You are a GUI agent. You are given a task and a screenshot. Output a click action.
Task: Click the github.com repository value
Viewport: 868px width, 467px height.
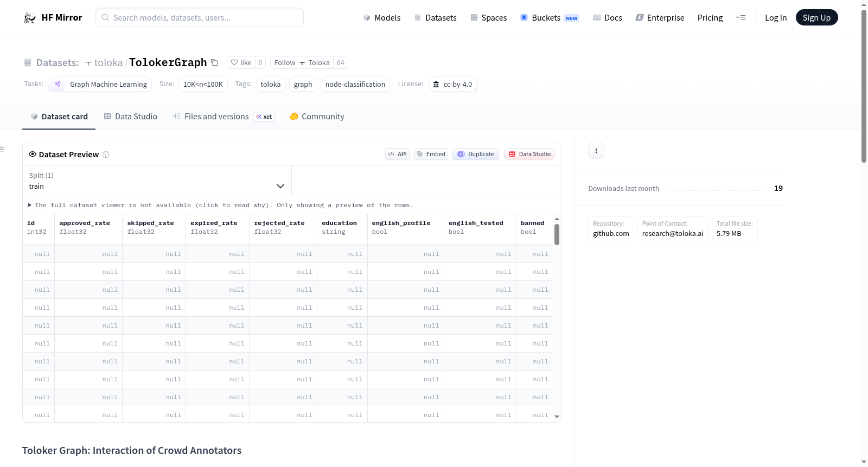coord(611,234)
